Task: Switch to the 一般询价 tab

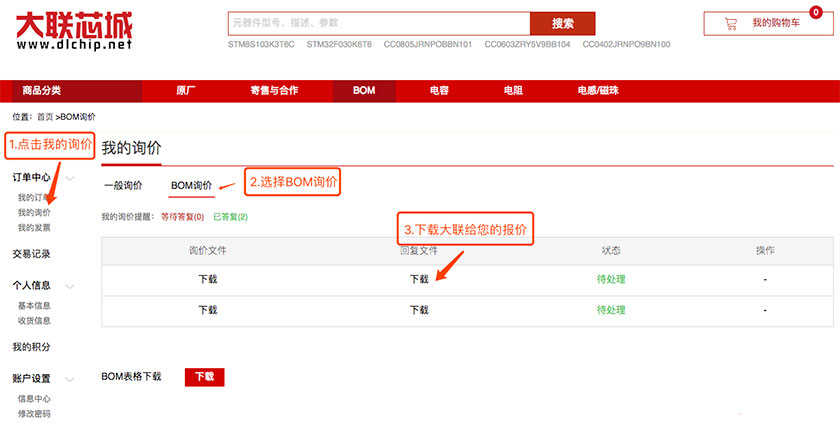Action: point(122,185)
